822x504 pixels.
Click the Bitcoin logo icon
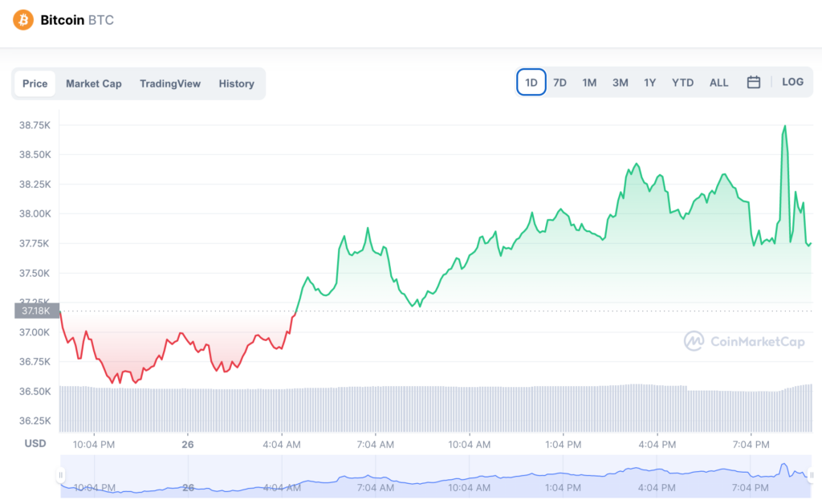tap(23, 20)
